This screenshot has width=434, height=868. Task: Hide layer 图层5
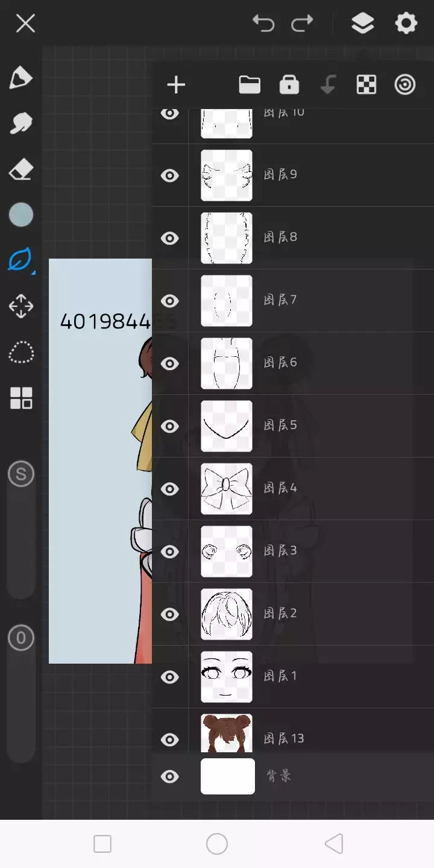(170, 426)
